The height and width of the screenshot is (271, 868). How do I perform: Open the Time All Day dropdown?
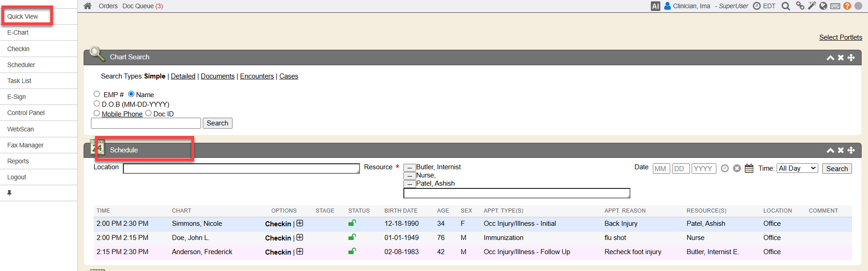coord(797,168)
